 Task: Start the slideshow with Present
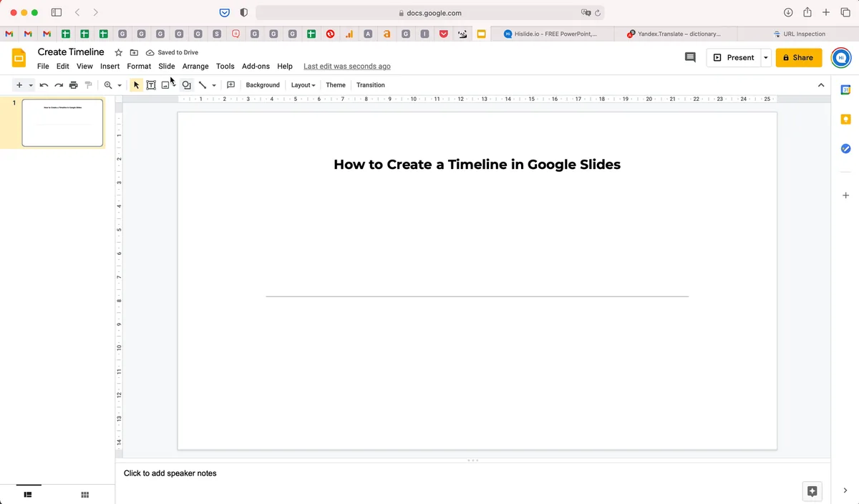click(x=734, y=57)
